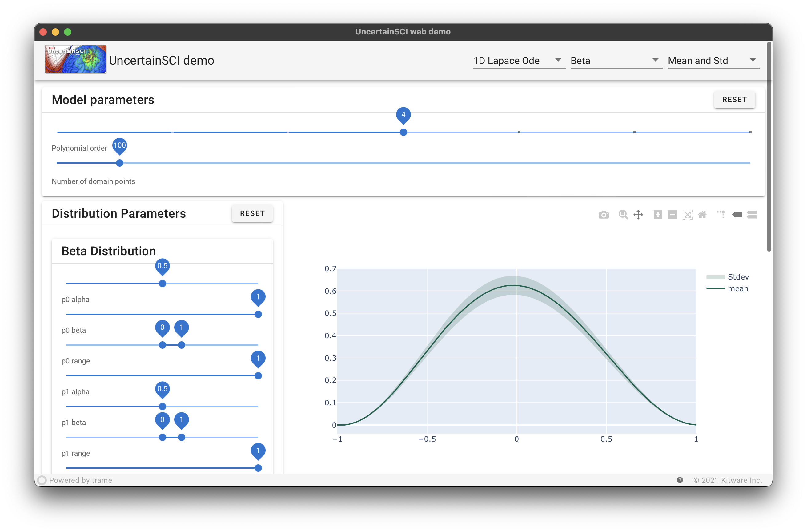
Task: Click p1 range upper handle at 1
Action: click(x=182, y=437)
